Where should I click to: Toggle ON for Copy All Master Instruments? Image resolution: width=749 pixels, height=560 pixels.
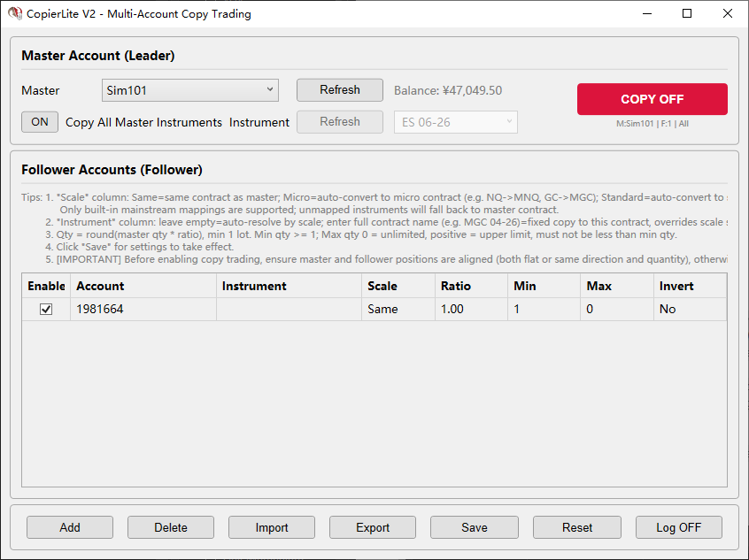click(x=40, y=122)
